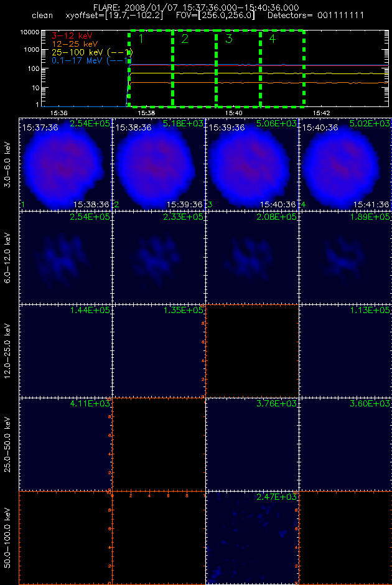Click the 3.60E+03 peak value

point(370,404)
